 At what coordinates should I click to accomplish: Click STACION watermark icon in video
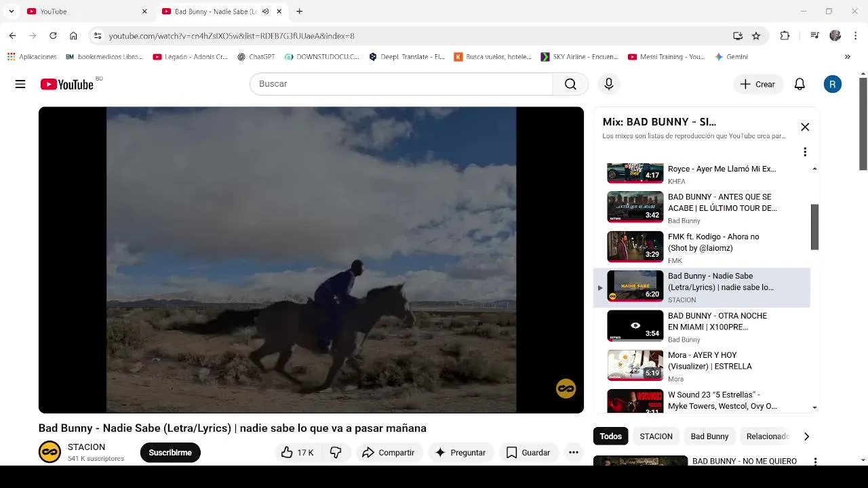[x=566, y=388]
